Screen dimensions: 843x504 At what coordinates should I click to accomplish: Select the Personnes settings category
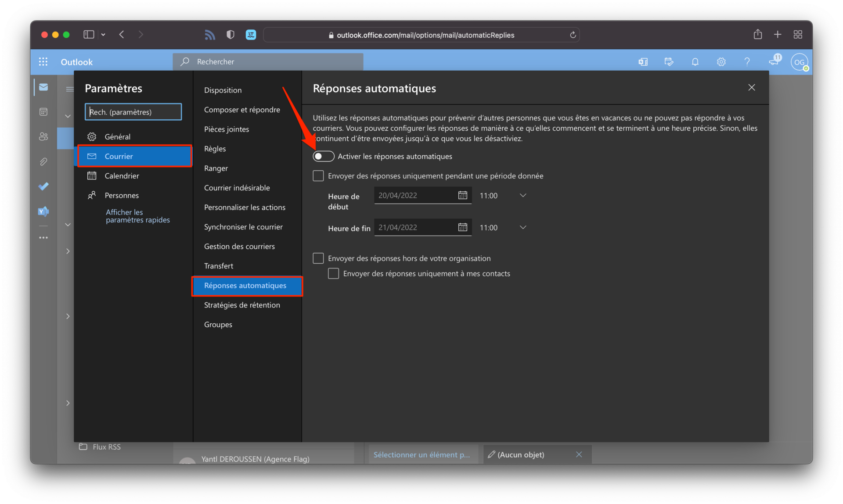click(x=134, y=195)
